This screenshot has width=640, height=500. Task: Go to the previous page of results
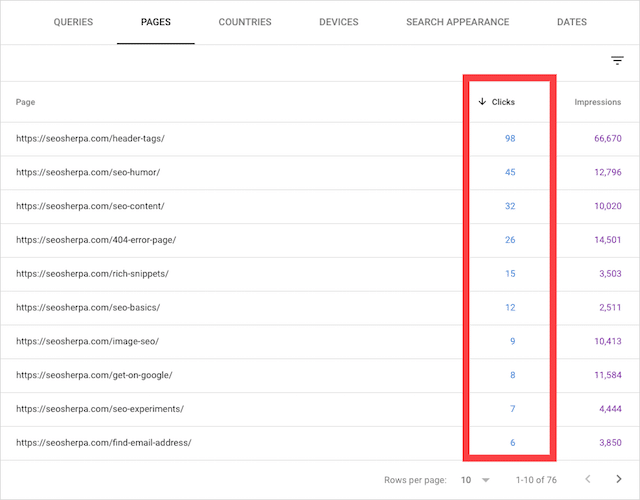[x=588, y=479]
